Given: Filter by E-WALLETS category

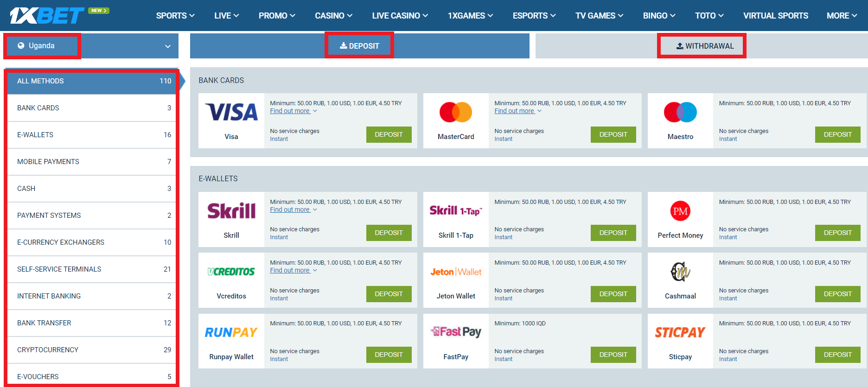Looking at the screenshot, I should pos(92,135).
